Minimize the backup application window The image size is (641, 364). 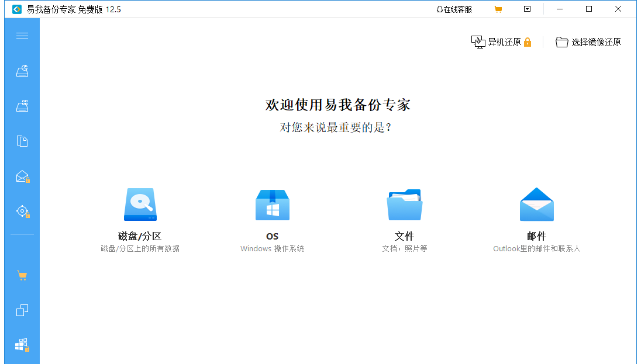pyautogui.click(x=560, y=9)
